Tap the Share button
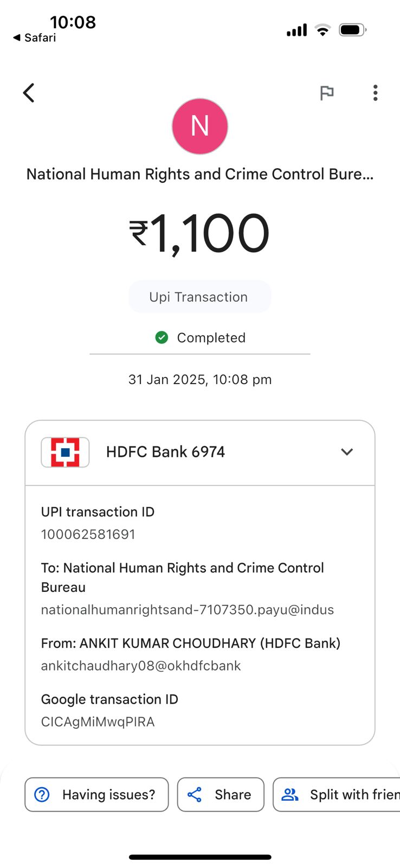Viewport: 400px width, 868px height. click(x=221, y=795)
